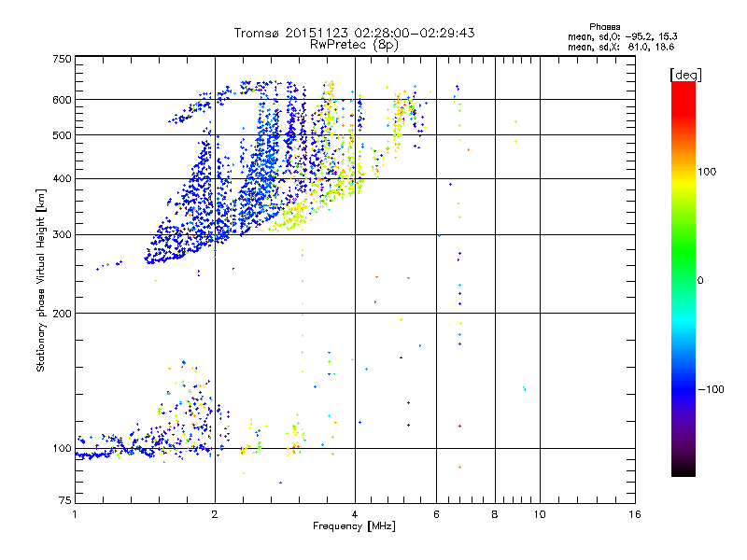Click the cyan data point near 10 MHz
The image size is (747, 560).
pos(524,388)
